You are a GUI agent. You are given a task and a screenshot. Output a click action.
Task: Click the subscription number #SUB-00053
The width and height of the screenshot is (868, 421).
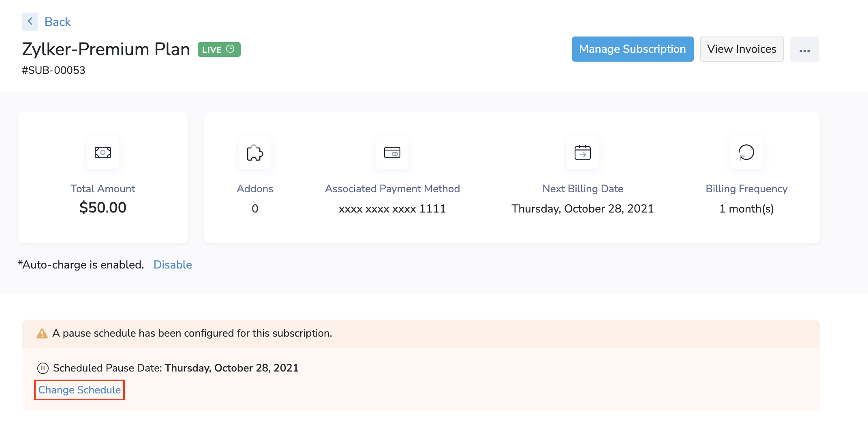(x=53, y=71)
